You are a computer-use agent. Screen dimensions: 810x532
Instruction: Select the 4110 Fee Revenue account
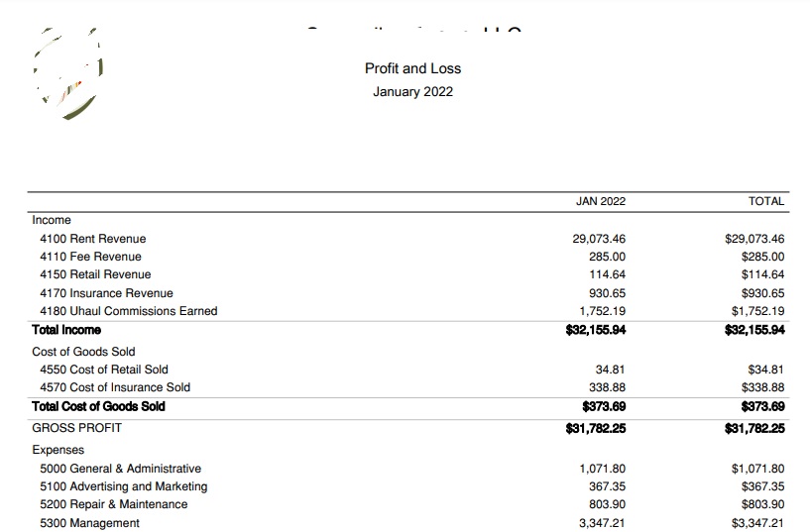90,257
